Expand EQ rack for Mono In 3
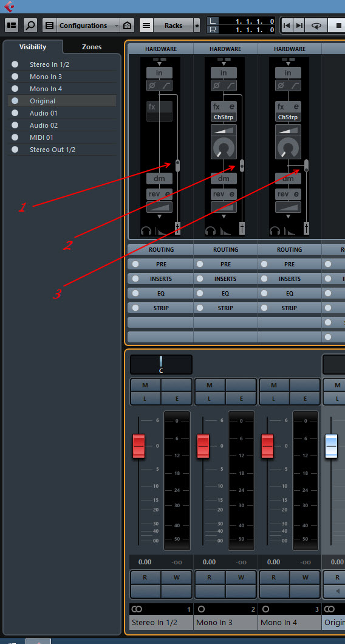 (225, 293)
